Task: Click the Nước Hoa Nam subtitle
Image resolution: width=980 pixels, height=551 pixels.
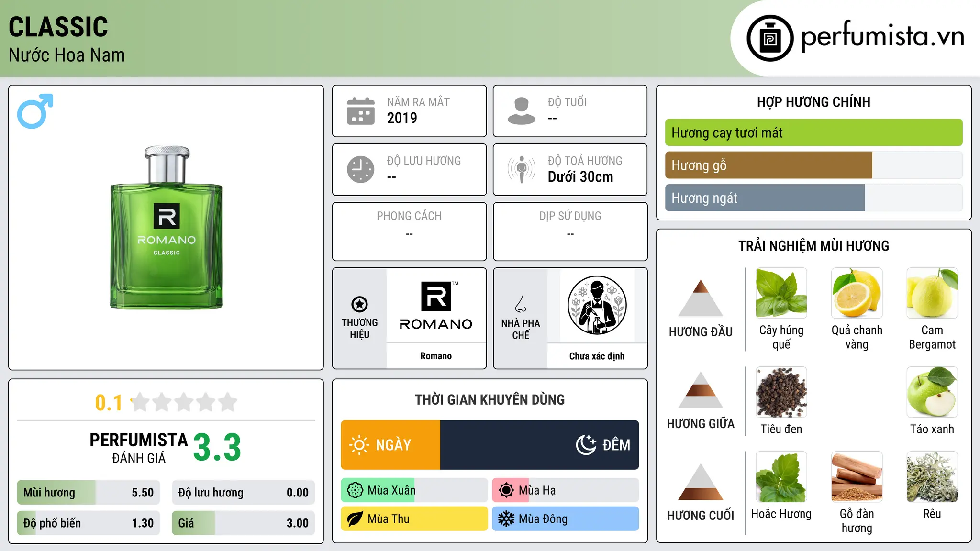Action: click(x=67, y=55)
